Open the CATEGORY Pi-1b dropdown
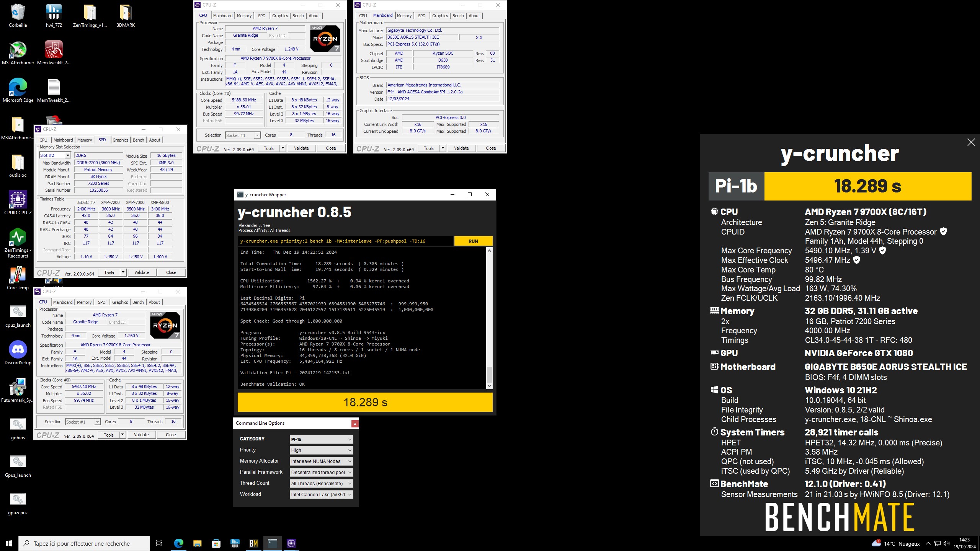Image resolution: width=980 pixels, height=551 pixels. pos(321,439)
